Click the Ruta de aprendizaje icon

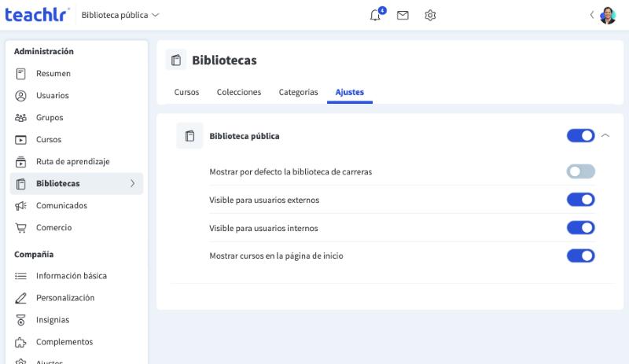pos(20,162)
